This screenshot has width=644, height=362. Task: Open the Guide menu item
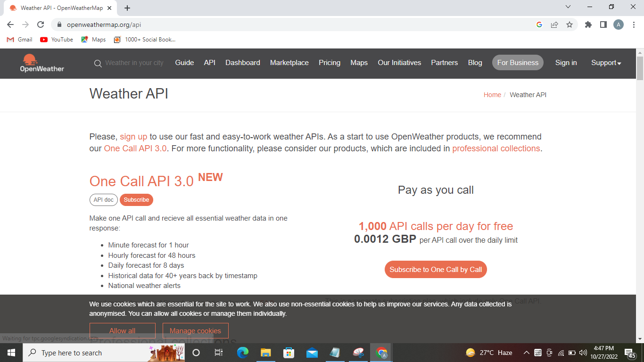click(184, 63)
